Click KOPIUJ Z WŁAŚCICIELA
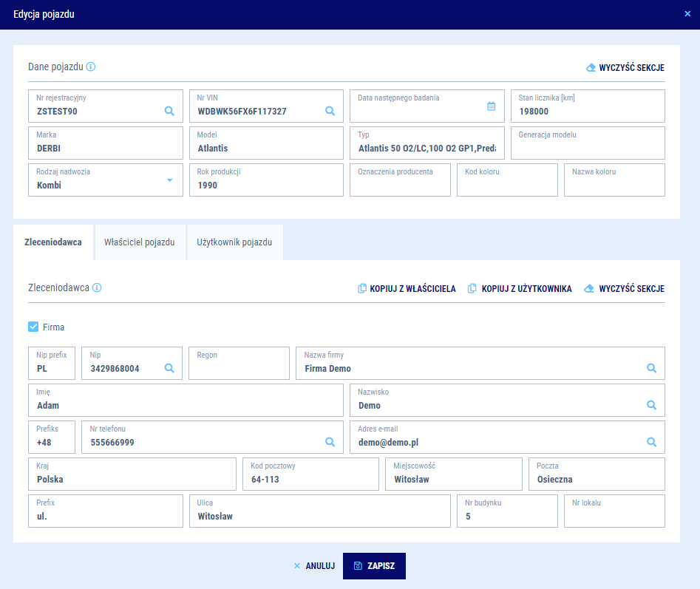The height and width of the screenshot is (589, 700). click(x=407, y=289)
